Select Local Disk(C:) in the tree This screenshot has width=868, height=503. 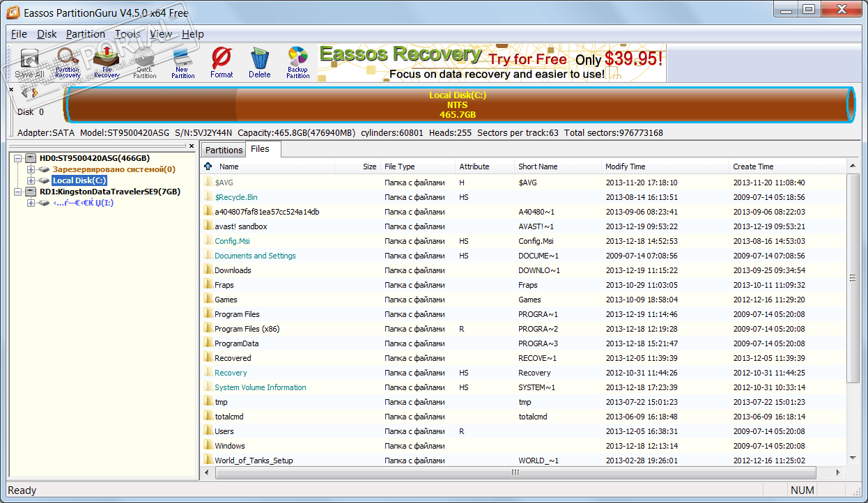79,180
